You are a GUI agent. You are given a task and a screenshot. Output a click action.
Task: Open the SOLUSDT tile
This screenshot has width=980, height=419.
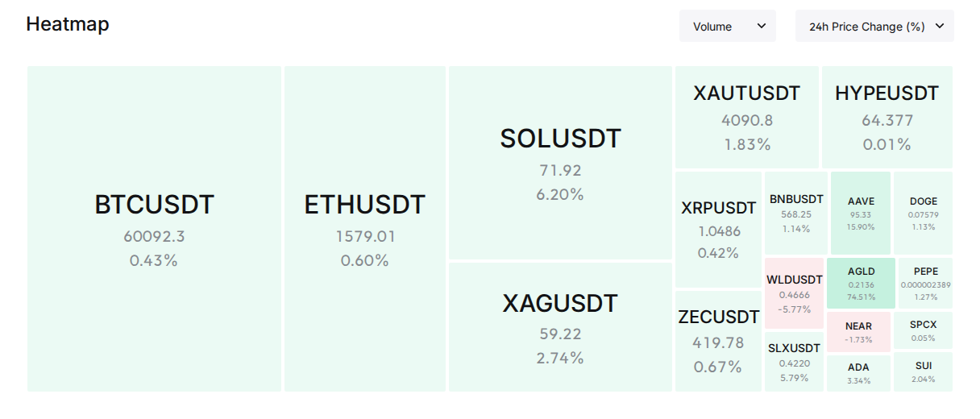click(x=561, y=163)
